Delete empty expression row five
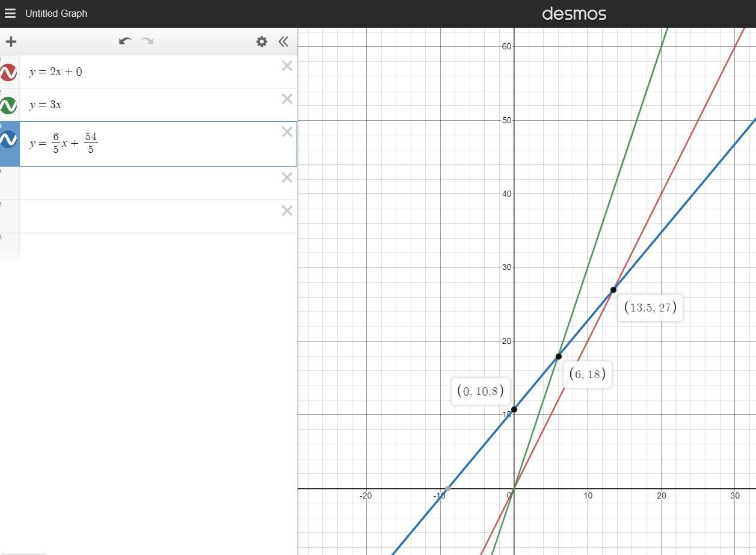Image resolution: width=756 pixels, height=555 pixels. click(x=287, y=210)
